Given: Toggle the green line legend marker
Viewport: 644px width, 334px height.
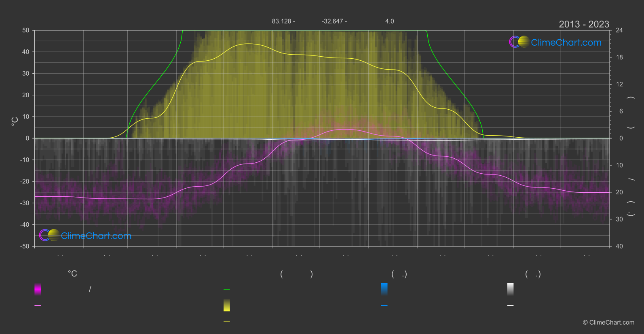Looking at the screenshot, I should coord(227,290).
